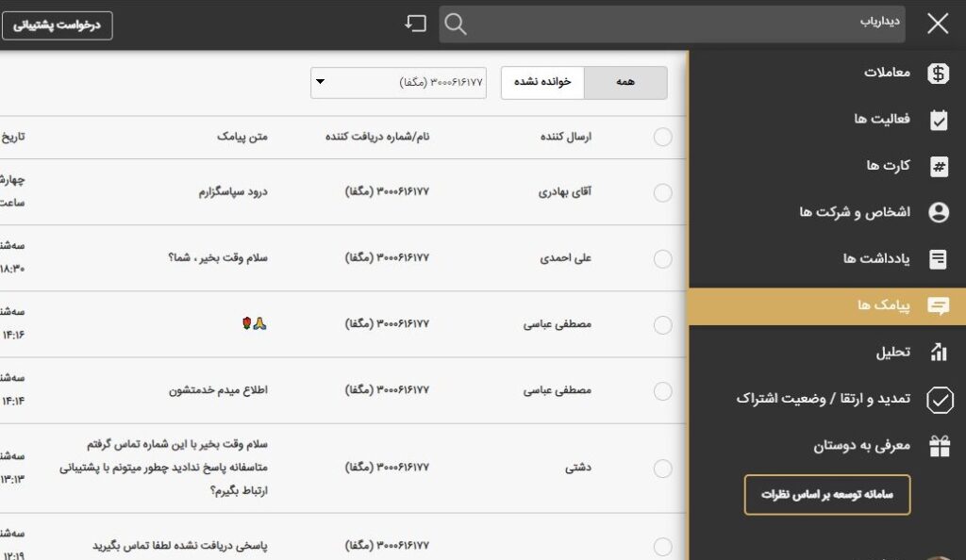
Task: Open the معرفی به دوستان gift icon
Action: [x=939, y=446]
